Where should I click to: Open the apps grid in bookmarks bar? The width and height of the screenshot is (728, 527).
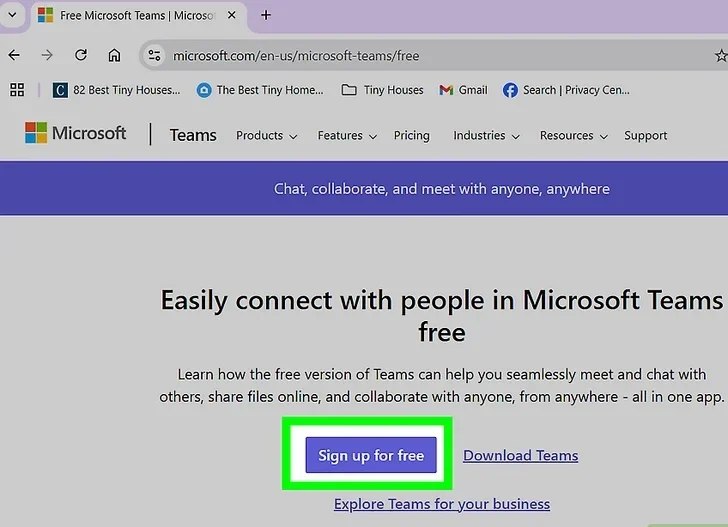tap(17, 90)
